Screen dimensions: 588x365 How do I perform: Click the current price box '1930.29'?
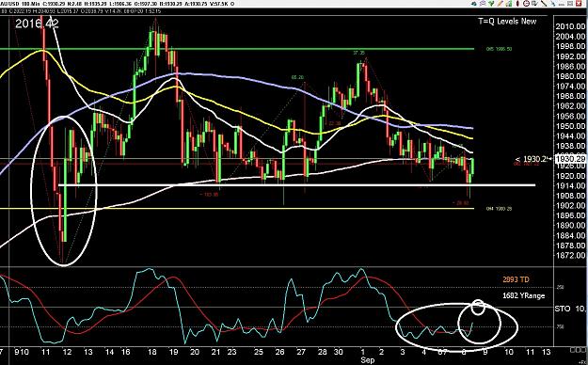(x=570, y=159)
